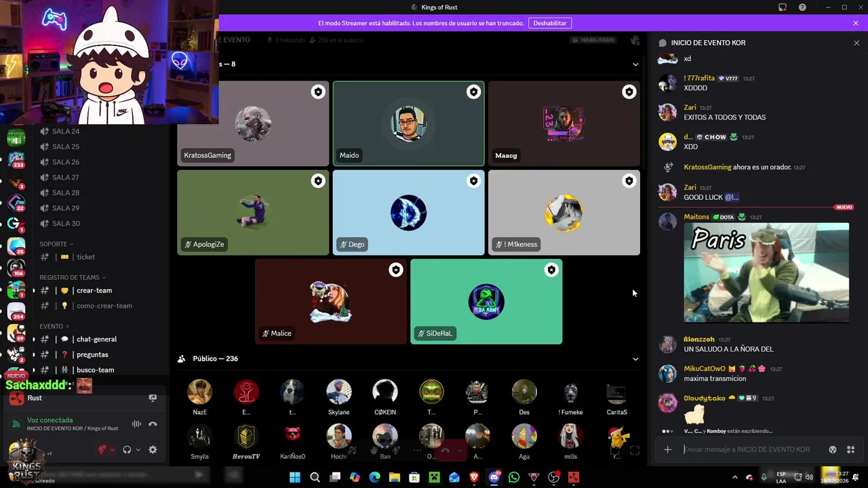Focus the Enviar mensaje input field
868x488 pixels.
(746, 449)
